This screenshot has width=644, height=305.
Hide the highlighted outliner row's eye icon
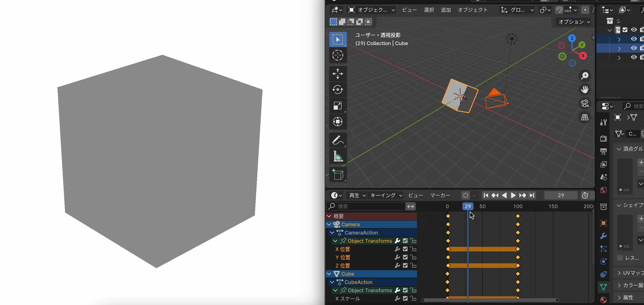pyautogui.click(x=634, y=48)
